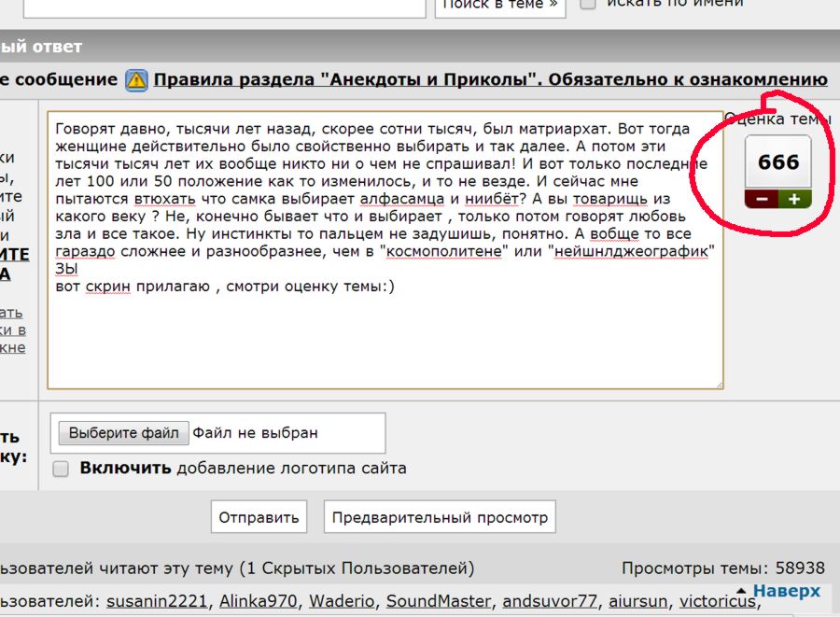Open the Анекдоты и Приколы section rules link

[490, 79]
